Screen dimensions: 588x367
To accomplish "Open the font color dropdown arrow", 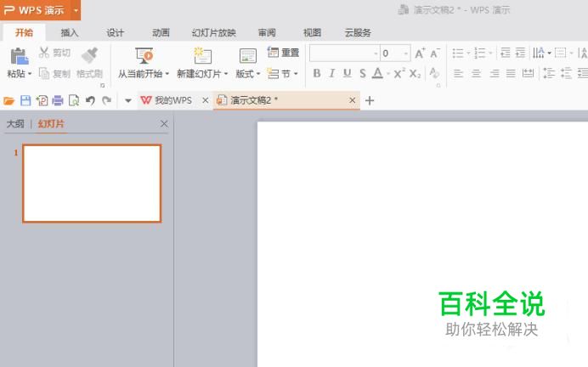I will (x=388, y=74).
